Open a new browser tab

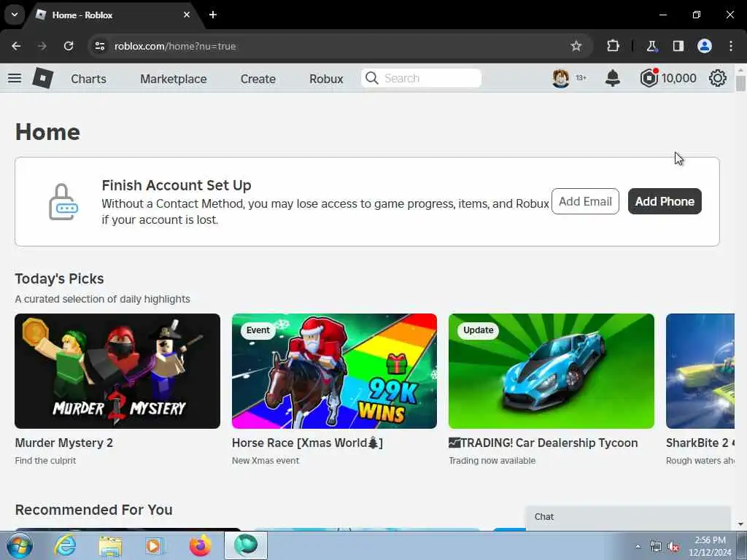(213, 15)
